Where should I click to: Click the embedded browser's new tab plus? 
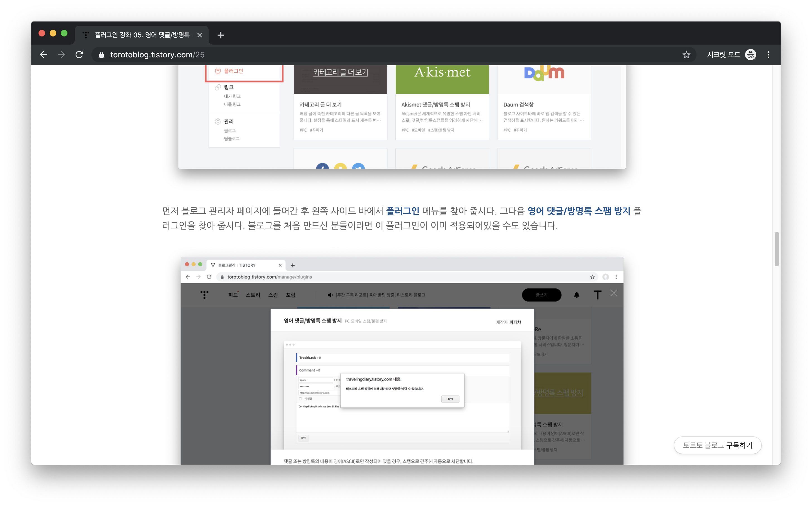point(293,265)
